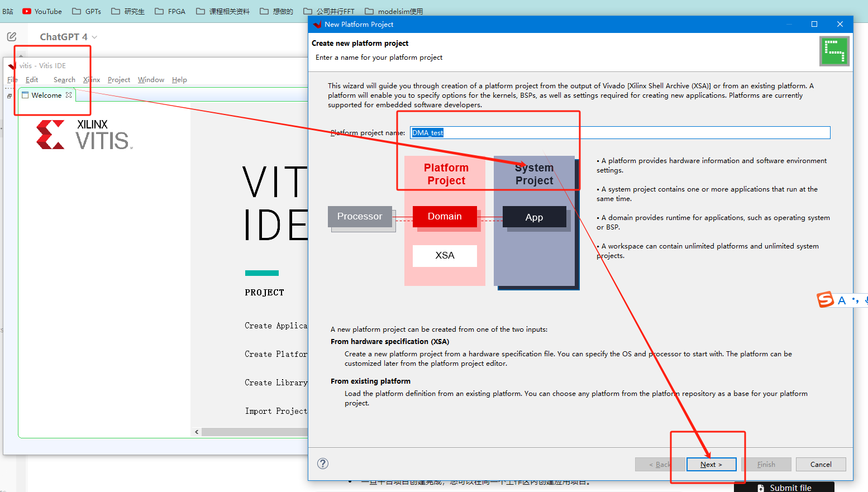The image size is (868, 492).
Task: Click the App box in the diagram
Action: (x=534, y=217)
